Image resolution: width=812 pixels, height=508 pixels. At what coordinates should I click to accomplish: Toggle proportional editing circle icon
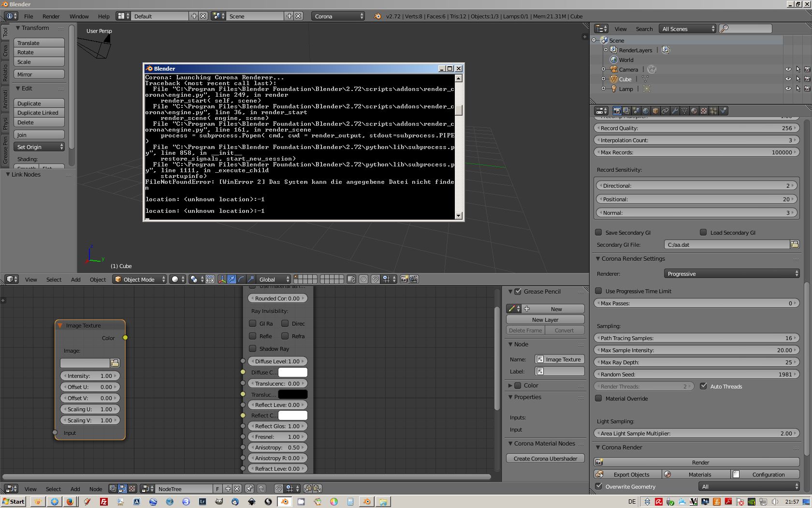click(x=363, y=279)
